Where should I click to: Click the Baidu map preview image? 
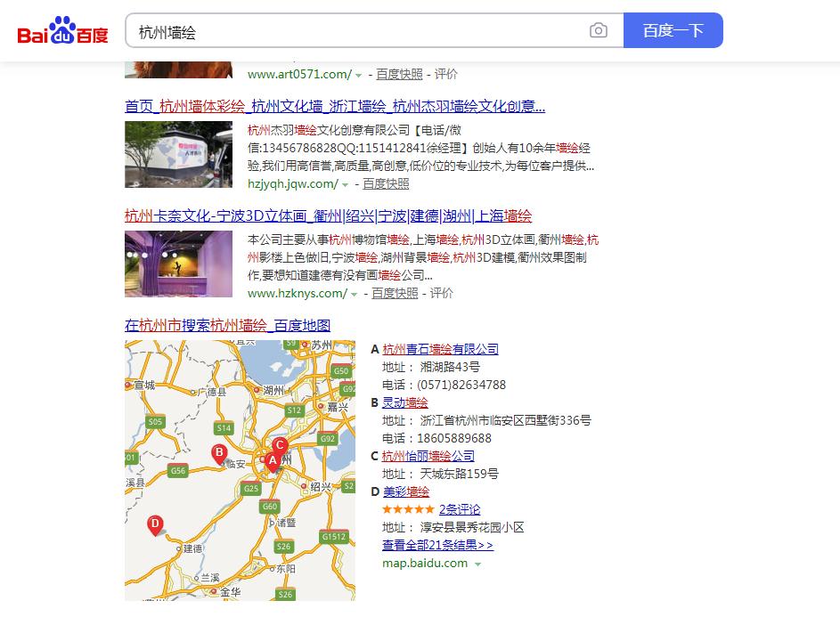tap(240, 470)
